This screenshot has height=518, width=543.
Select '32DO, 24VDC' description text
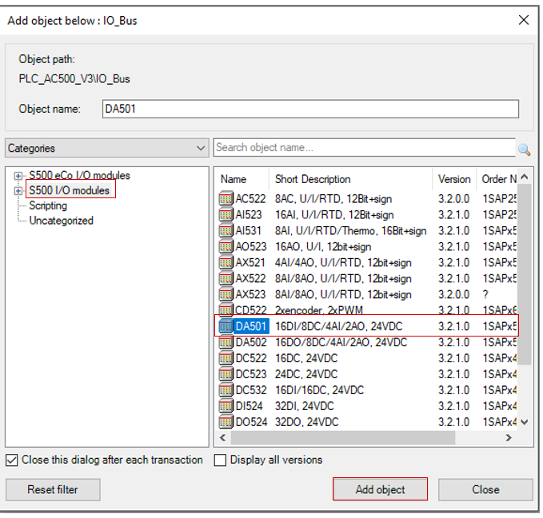tap(306, 422)
